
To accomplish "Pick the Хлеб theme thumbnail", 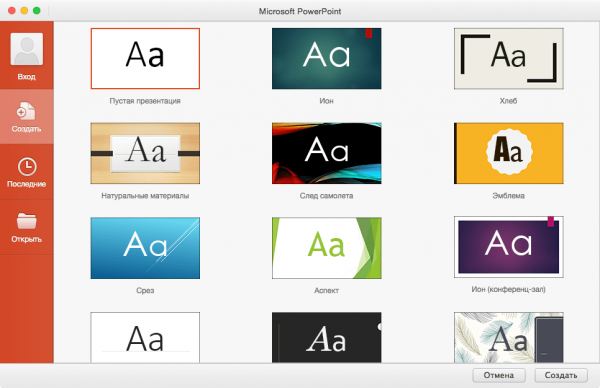I will click(x=509, y=58).
